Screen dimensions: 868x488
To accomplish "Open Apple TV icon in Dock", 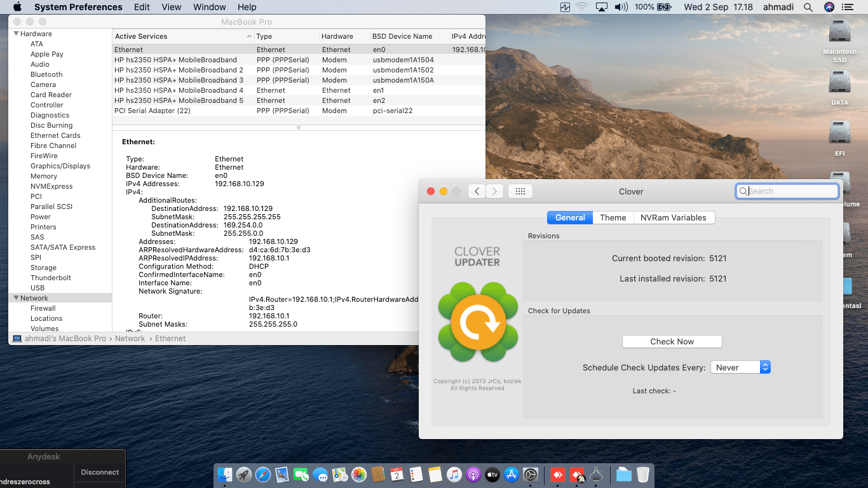I will tap(492, 474).
